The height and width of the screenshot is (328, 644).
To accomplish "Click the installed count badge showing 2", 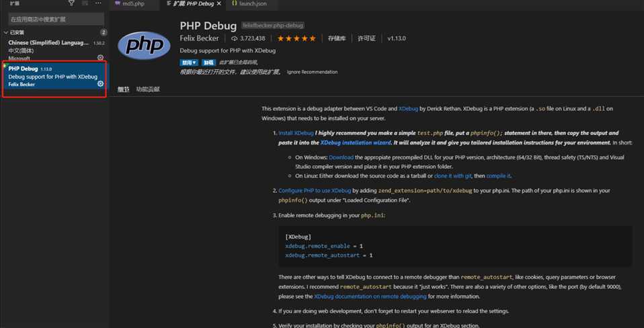I will tap(104, 32).
